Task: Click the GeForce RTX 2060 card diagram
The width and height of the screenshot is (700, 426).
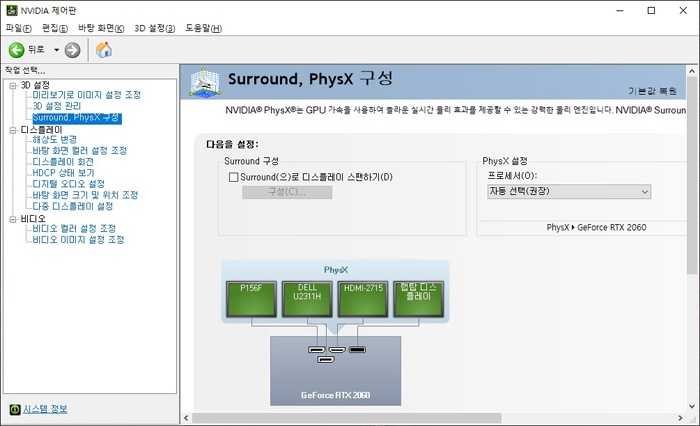Action: pyautogui.click(x=335, y=371)
